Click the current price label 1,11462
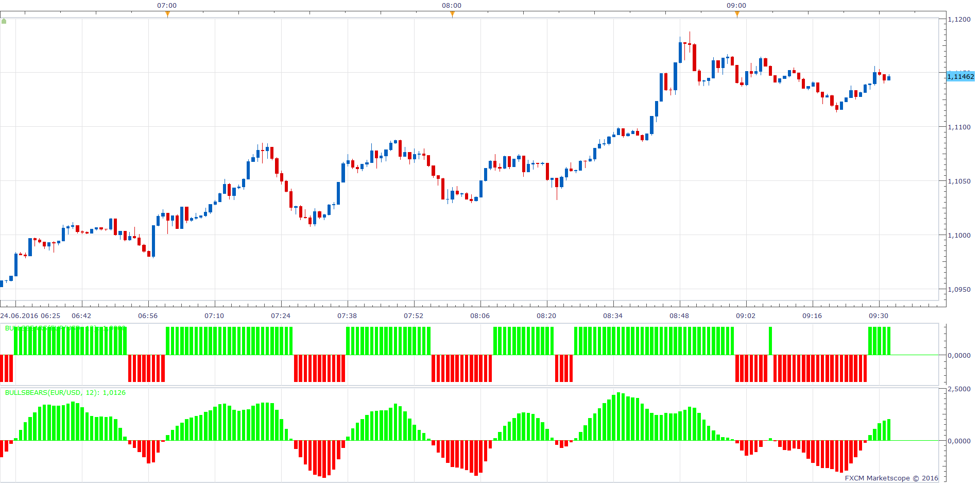Viewport: 980px width, 483px height. coord(960,76)
